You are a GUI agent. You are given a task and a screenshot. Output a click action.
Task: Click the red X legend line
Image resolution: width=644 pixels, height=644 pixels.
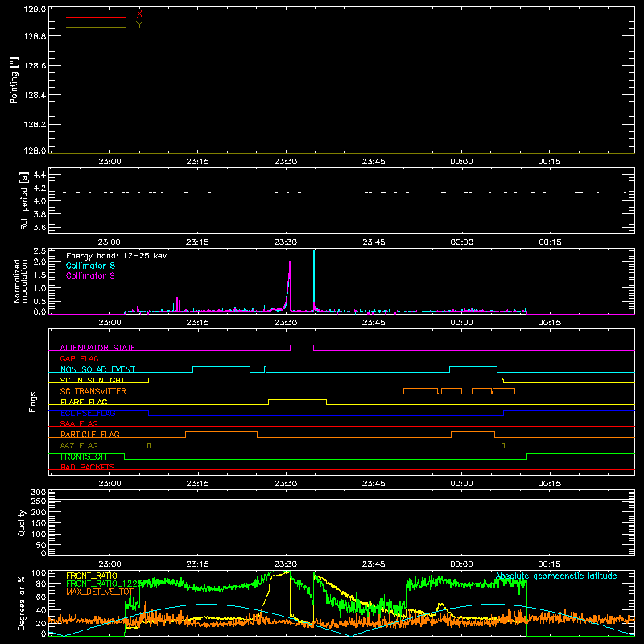pos(96,17)
